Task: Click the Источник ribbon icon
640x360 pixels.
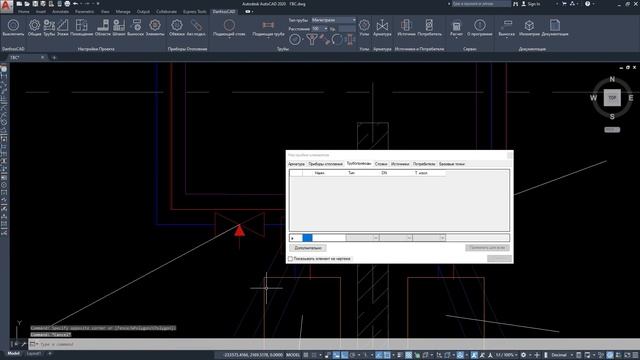Action: (x=406, y=27)
